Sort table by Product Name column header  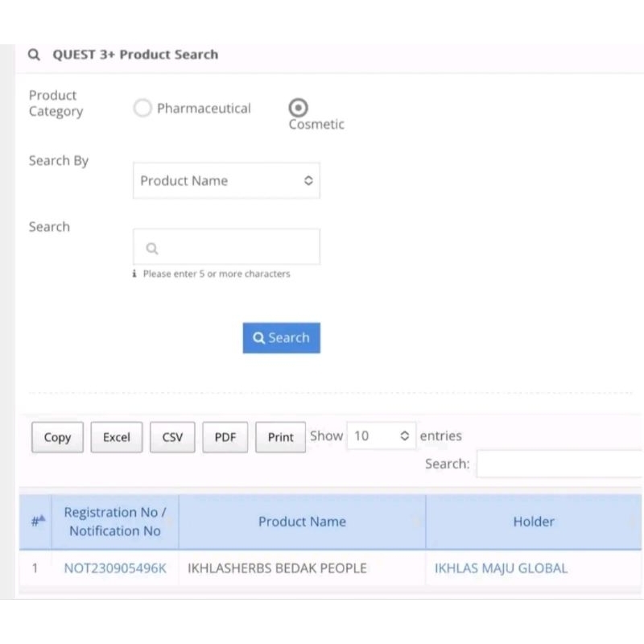click(302, 522)
